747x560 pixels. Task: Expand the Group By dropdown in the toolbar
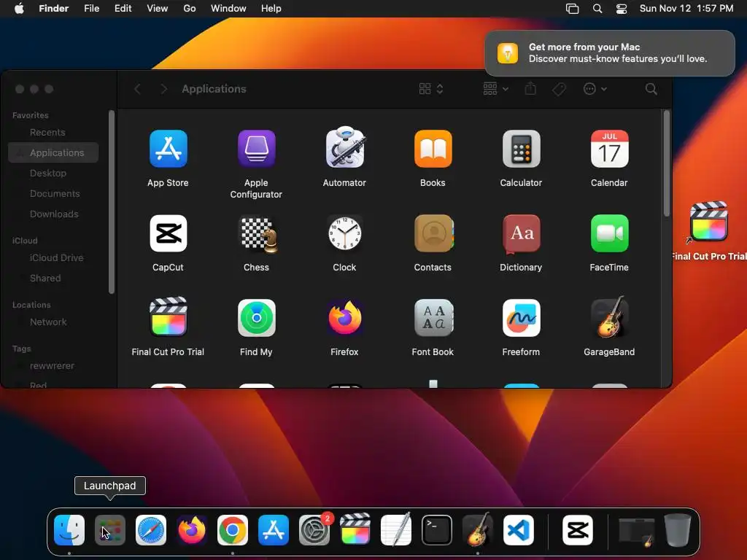tap(495, 89)
